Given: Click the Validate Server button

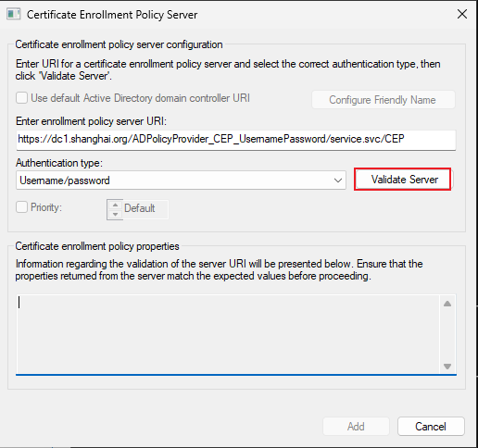Looking at the screenshot, I should [x=402, y=180].
